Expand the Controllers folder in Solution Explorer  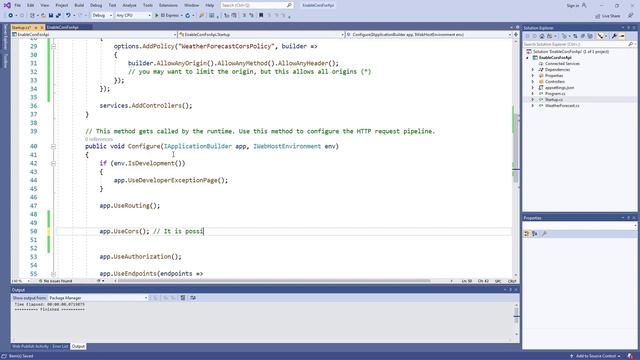[x=532, y=82]
